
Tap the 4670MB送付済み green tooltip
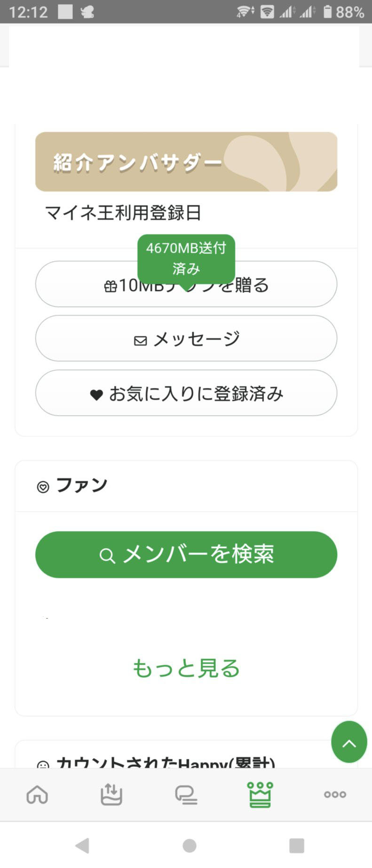tap(186, 257)
